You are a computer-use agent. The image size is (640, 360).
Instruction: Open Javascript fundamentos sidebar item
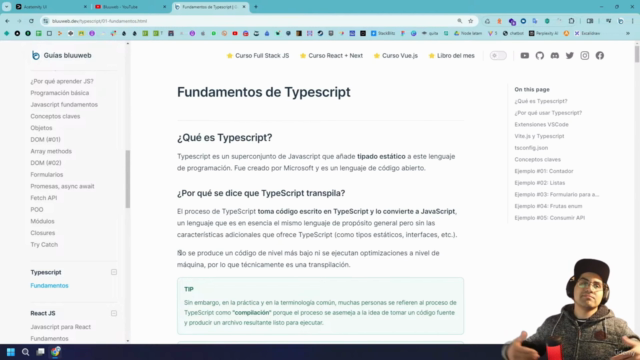pos(64,104)
